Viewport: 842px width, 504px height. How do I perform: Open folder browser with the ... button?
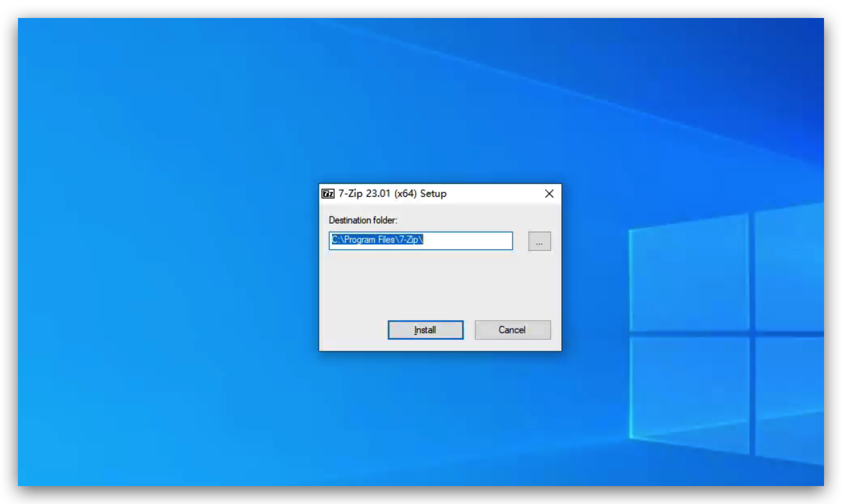click(x=539, y=241)
